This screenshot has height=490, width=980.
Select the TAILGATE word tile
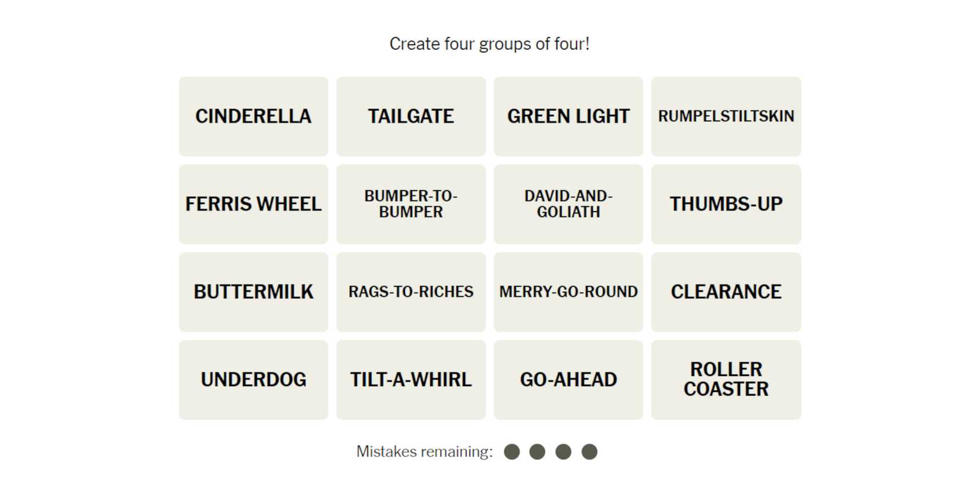411,116
